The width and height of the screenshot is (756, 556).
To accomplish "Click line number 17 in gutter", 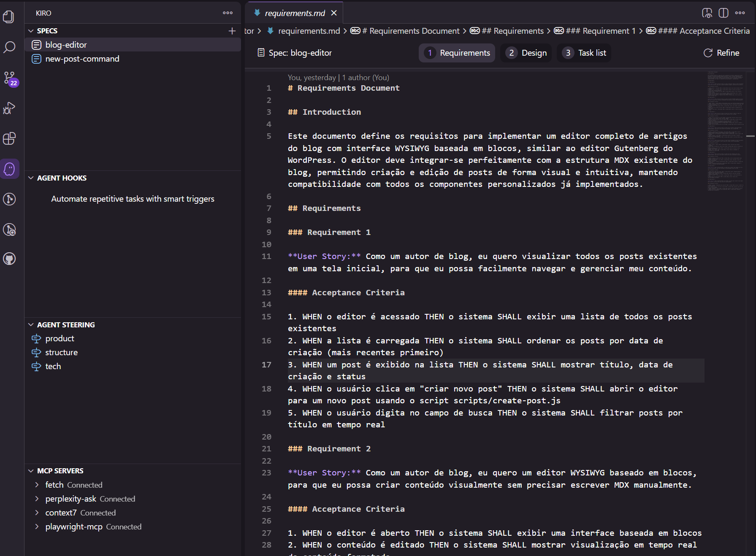I will click(x=266, y=364).
